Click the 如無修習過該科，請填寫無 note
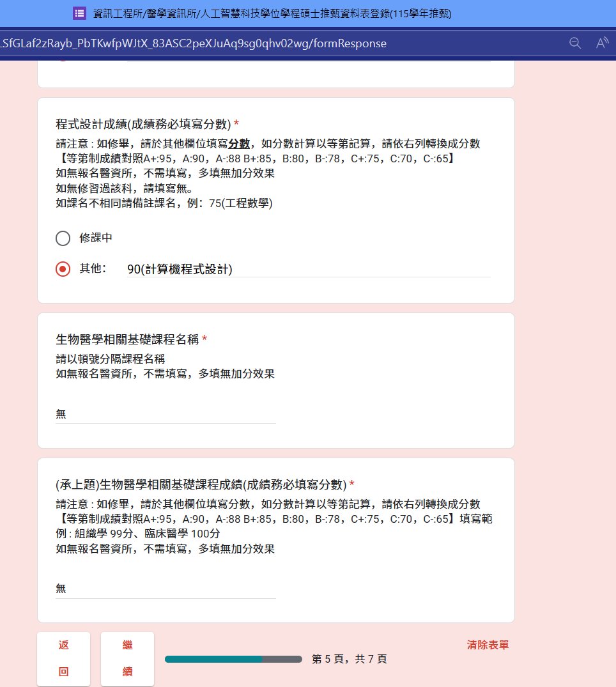 [124, 189]
